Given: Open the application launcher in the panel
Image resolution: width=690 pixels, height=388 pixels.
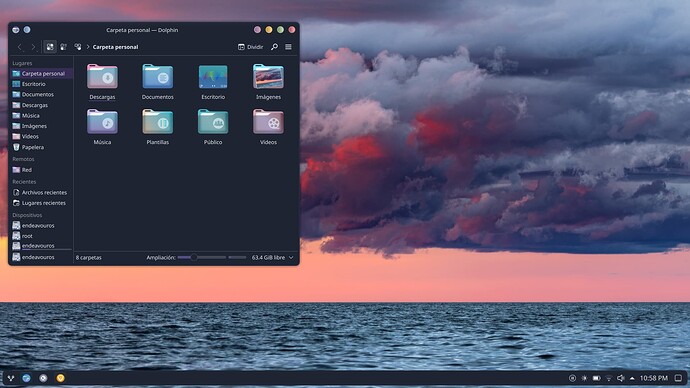Looking at the screenshot, I should [x=11, y=378].
